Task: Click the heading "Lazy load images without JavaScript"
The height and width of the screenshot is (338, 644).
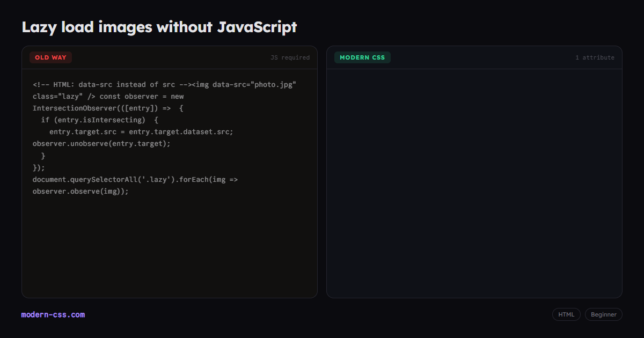Action: (159, 27)
